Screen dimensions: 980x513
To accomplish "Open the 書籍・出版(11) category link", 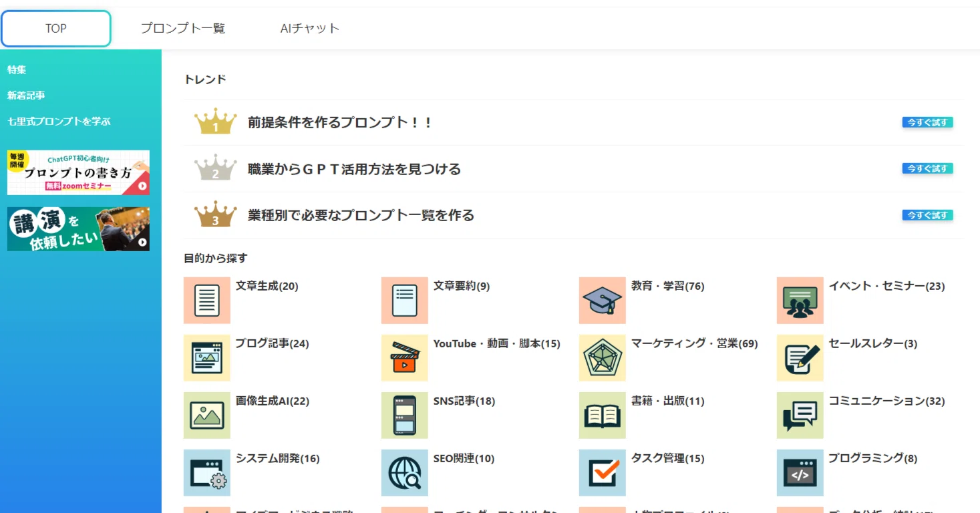I will [x=668, y=401].
